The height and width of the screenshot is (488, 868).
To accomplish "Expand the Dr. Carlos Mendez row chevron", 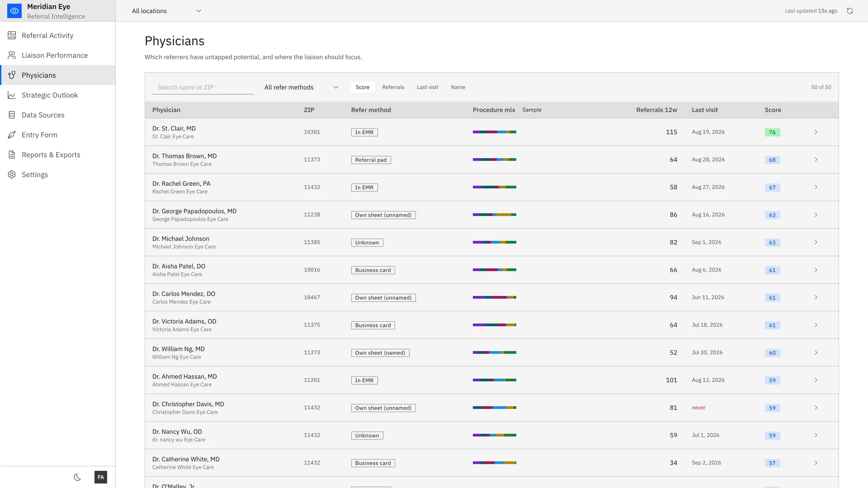I will pos(816,298).
